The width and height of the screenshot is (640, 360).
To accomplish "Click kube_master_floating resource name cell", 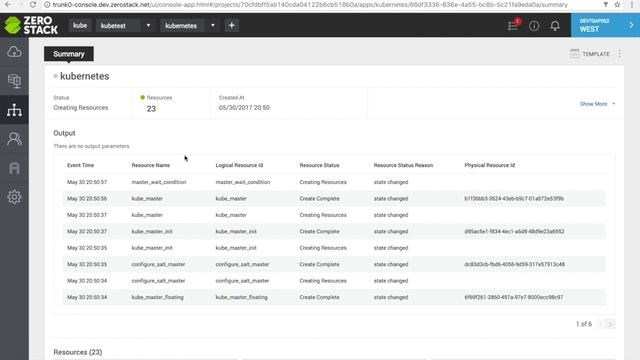I will [158, 297].
